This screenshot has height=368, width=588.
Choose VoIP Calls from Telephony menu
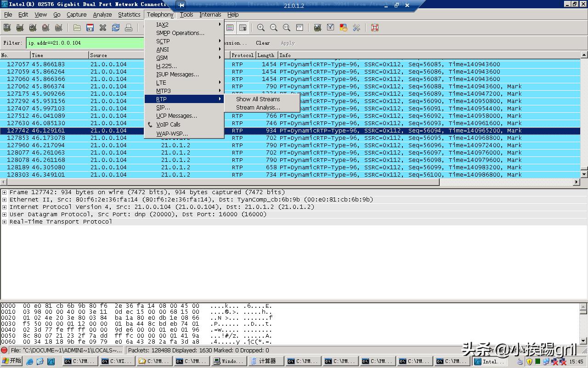coord(168,124)
